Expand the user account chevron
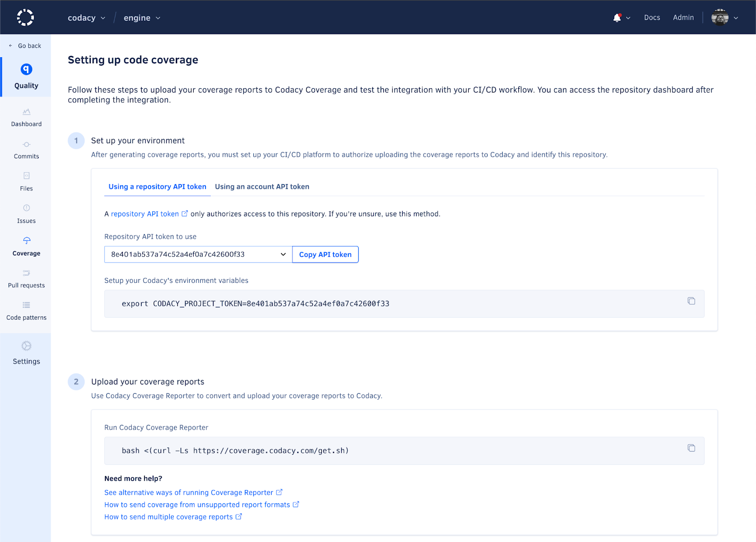This screenshot has height=542, width=756. tap(736, 18)
